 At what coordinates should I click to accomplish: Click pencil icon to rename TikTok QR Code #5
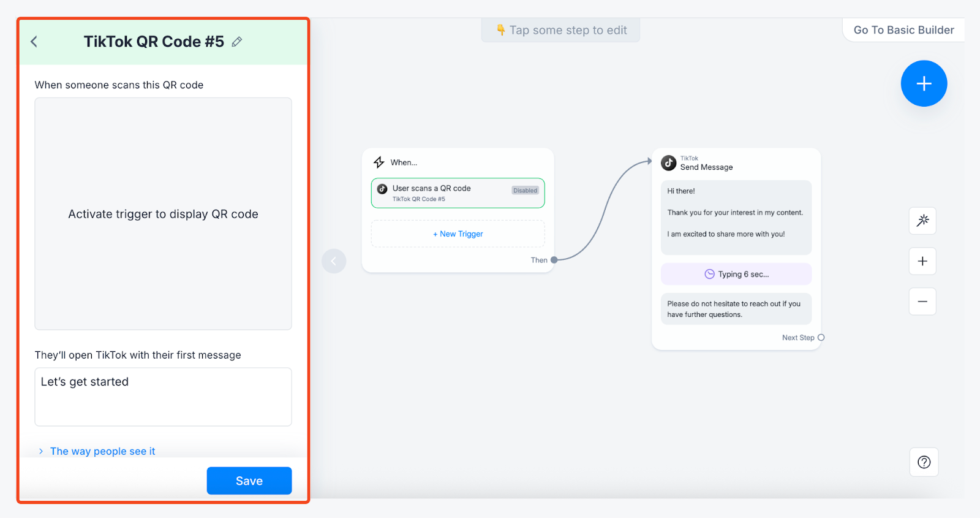(237, 42)
